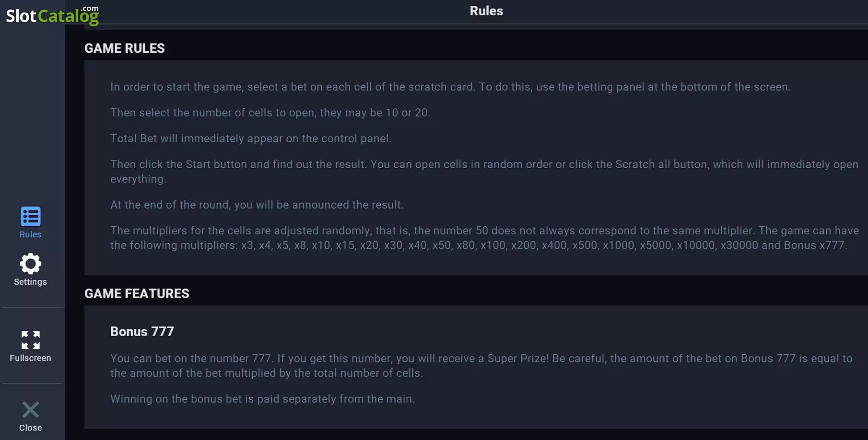Click the bonus bet paid separately line

pos(262,399)
